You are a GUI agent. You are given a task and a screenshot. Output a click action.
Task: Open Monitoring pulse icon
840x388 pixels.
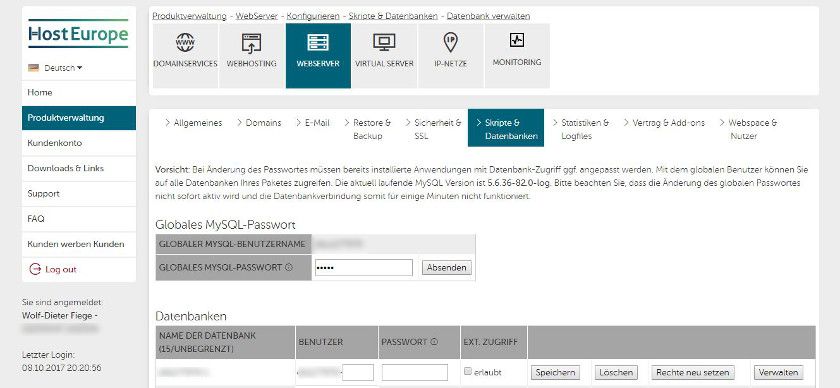517,40
